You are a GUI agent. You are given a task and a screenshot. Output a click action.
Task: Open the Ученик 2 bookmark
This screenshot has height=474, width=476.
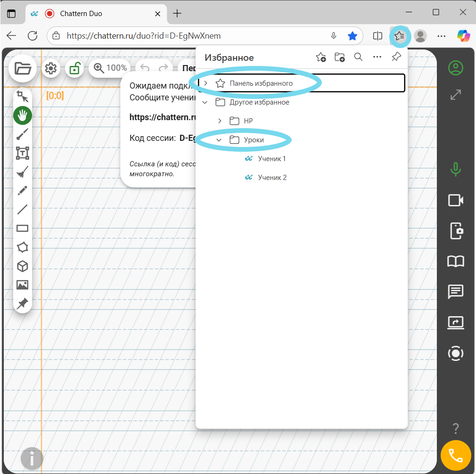coord(271,178)
